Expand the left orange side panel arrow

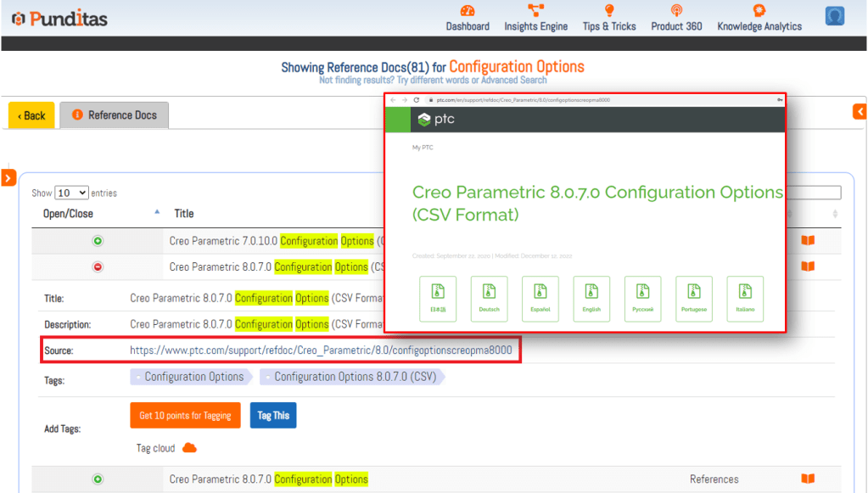click(8, 177)
